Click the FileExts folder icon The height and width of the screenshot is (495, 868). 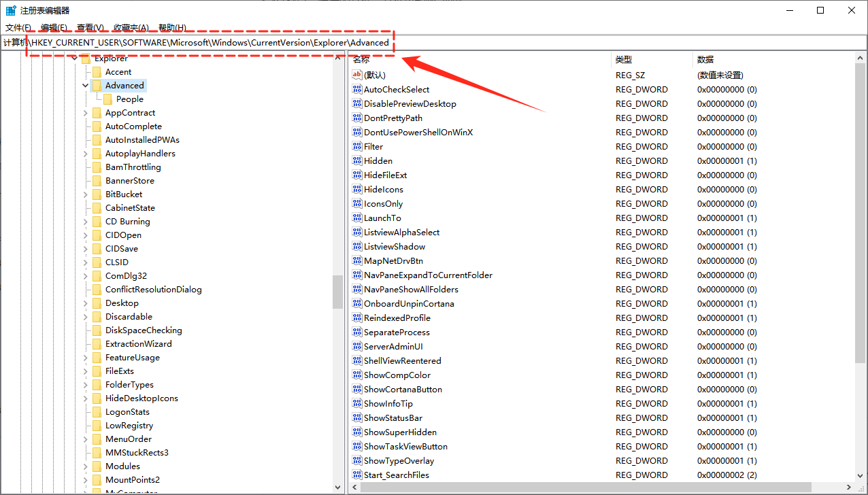(x=97, y=371)
